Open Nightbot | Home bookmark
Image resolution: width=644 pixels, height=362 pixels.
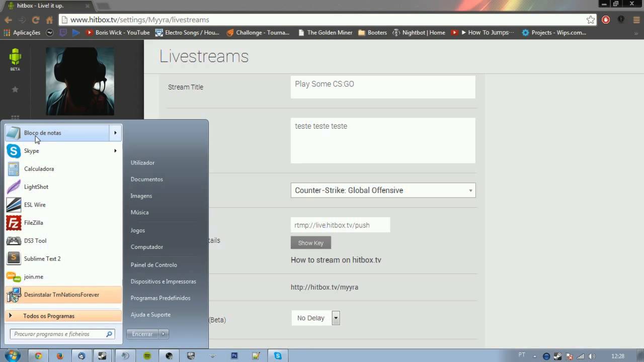pyautogui.click(x=419, y=33)
